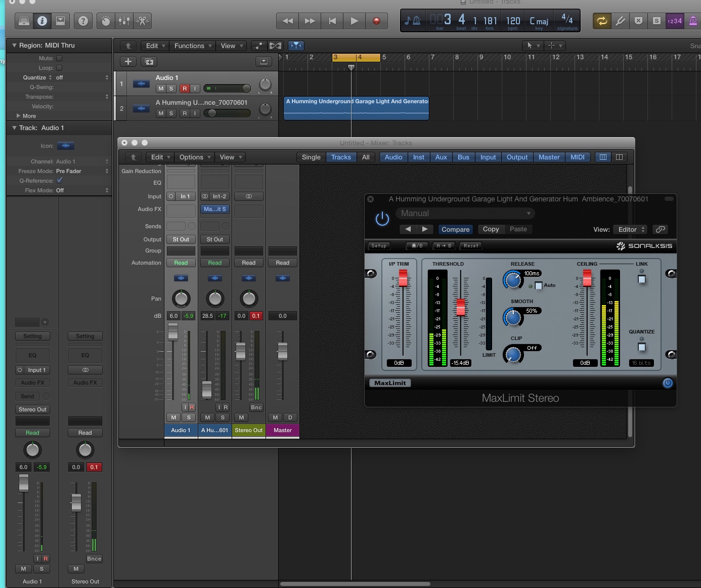Add new track with plus button

(x=128, y=61)
